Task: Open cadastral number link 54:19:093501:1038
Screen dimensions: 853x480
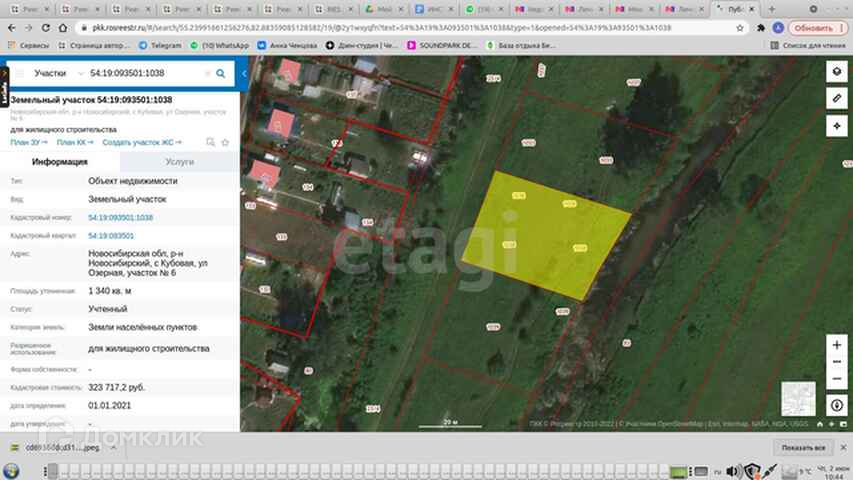Action: coord(120,217)
